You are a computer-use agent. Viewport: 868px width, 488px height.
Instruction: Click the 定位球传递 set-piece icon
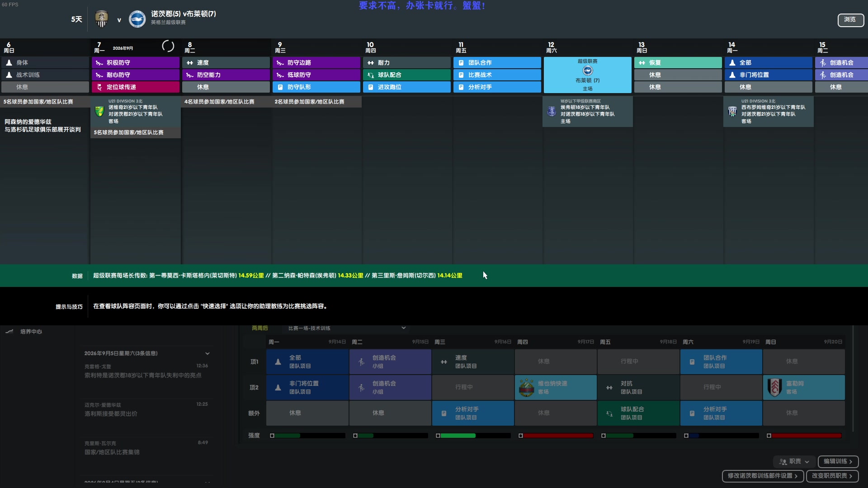pyautogui.click(x=99, y=87)
